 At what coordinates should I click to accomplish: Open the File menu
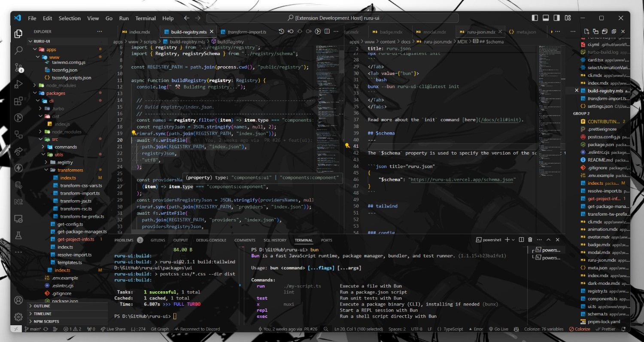[x=32, y=18]
